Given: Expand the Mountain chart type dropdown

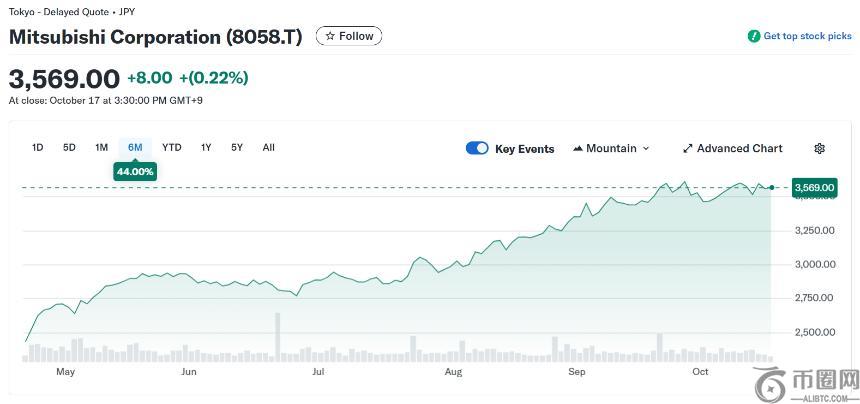Looking at the screenshot, I should tap(645, 148).
